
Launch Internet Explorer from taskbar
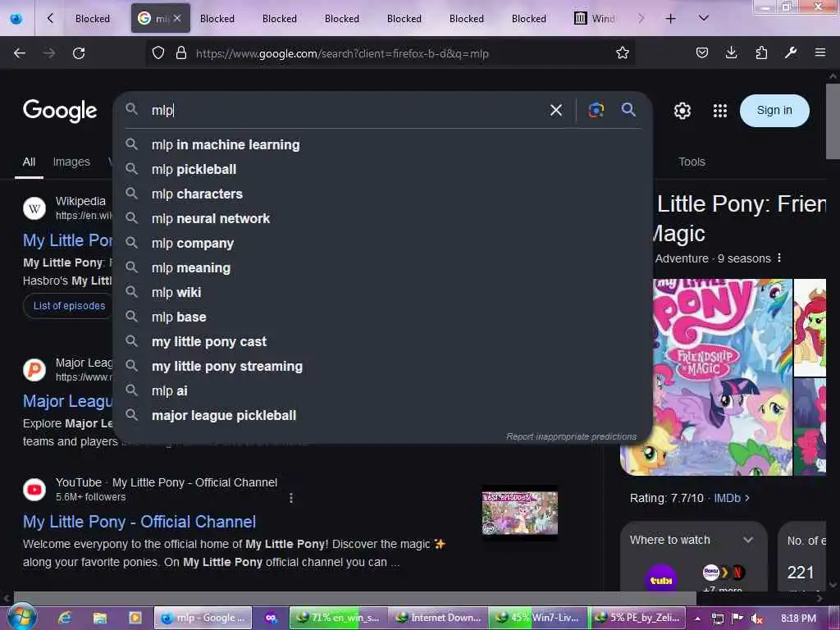pos(65,618)
